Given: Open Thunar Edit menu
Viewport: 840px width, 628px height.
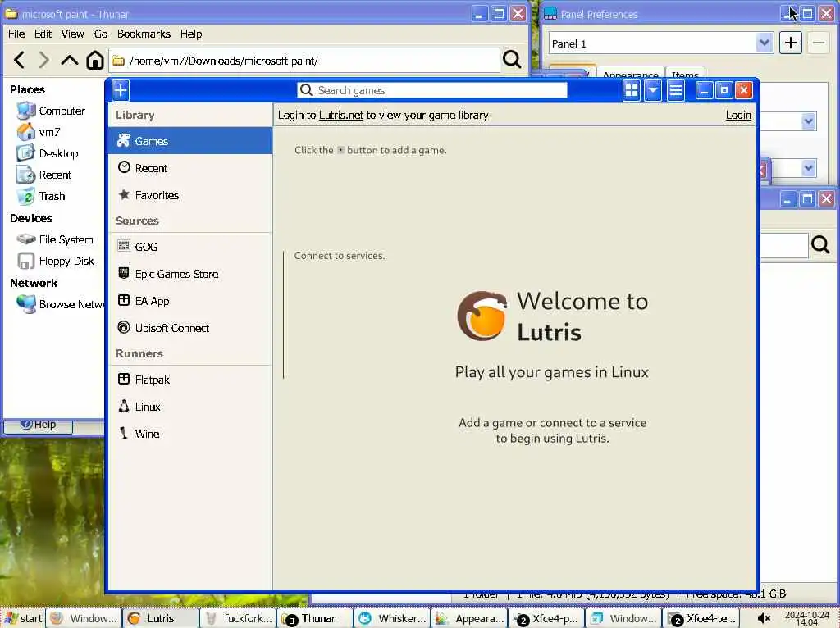Looking at the screenshot, I should coord(43,34).
